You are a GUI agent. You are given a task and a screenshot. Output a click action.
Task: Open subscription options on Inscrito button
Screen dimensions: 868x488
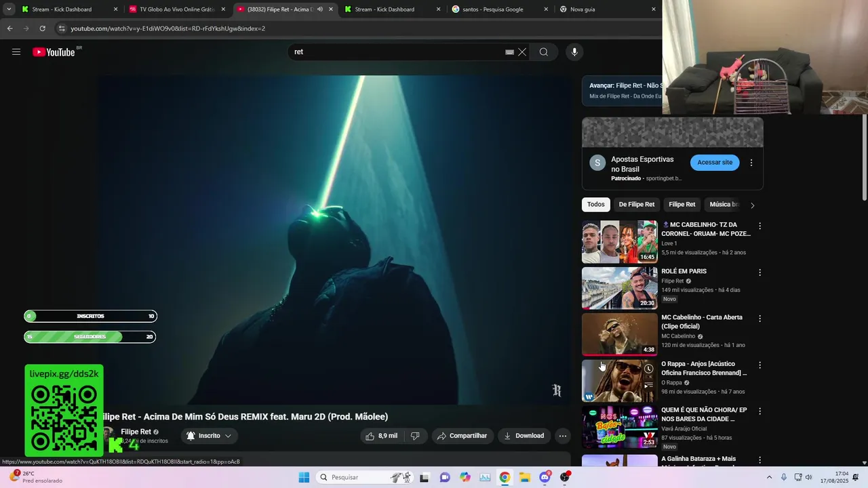210,436
